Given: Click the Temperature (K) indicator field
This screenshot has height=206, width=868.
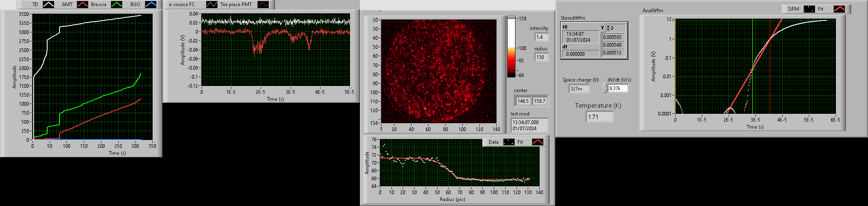Looking at the screenshot, I should tap(600, 117).
